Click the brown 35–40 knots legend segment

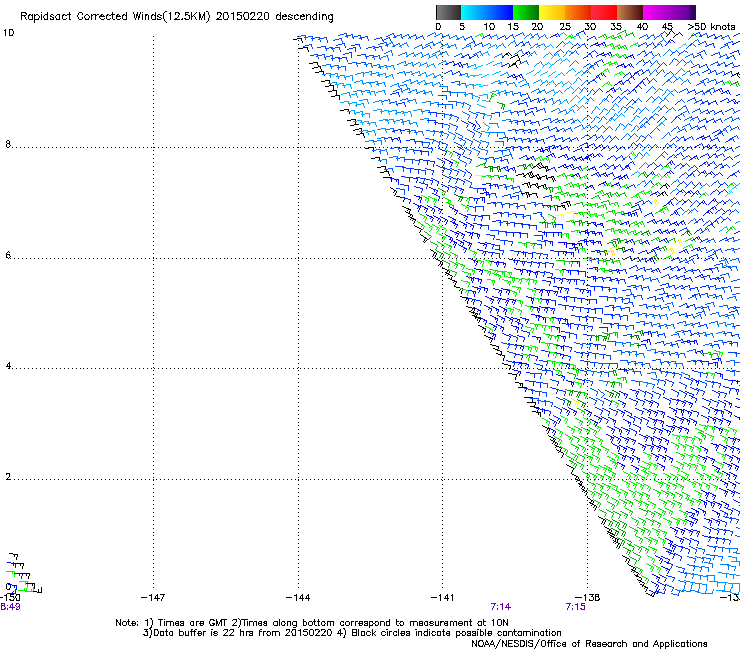pos(630,12)
